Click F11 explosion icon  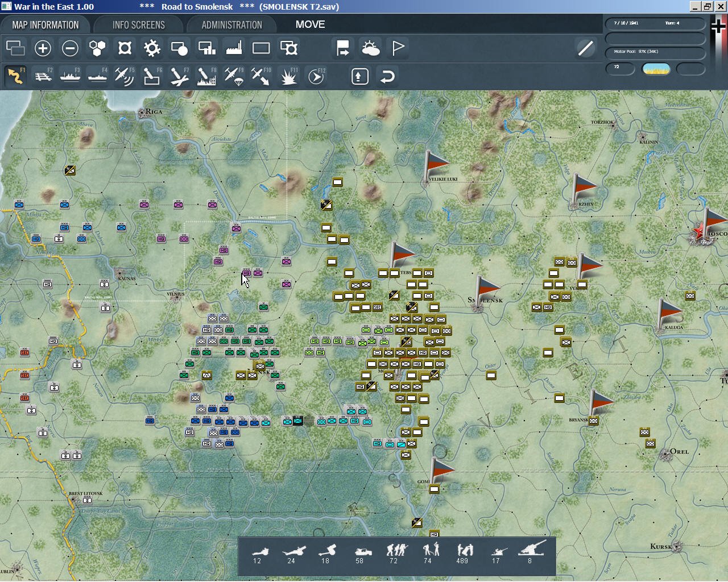coord(289,76)
